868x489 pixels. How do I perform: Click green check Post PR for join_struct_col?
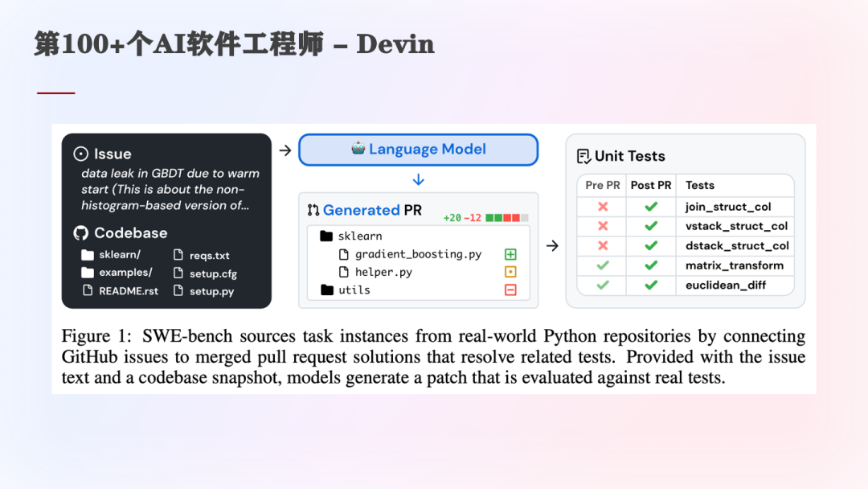click(651, 207)
